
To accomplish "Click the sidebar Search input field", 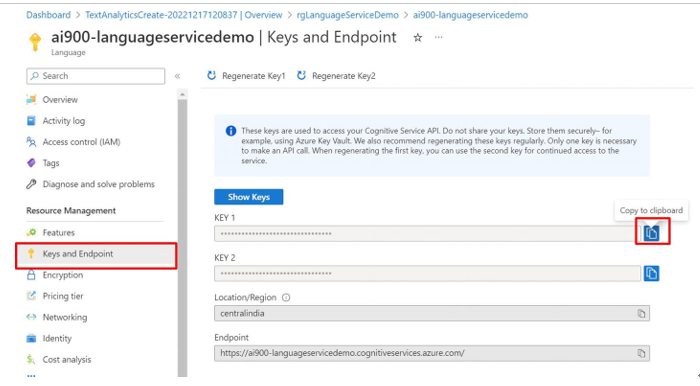I will pyautogui.click(x=96, y=76).
